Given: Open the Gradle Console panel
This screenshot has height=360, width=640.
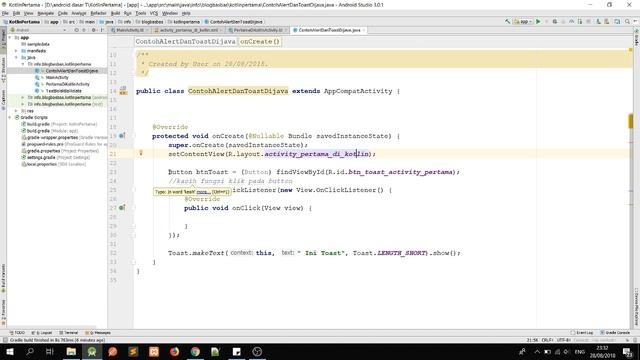Looking at the screenshot, I should coord(615,333).
